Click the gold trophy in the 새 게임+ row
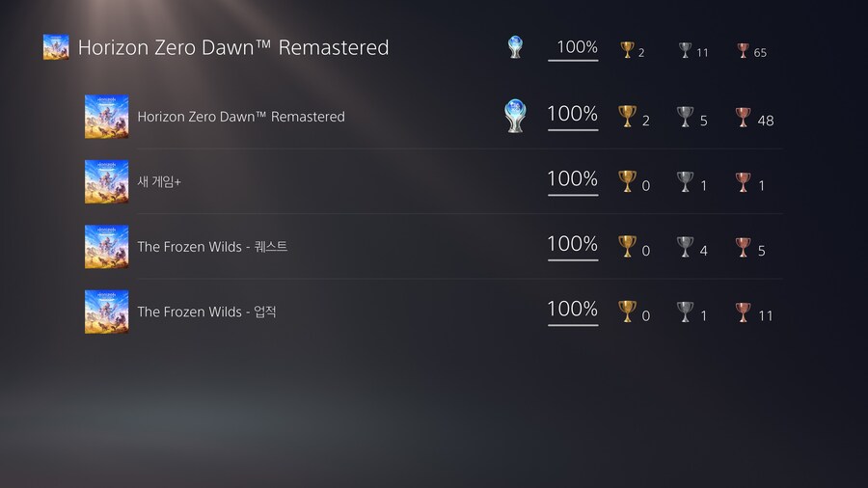Viewport: 868px width, 488px height. (627, 181)
